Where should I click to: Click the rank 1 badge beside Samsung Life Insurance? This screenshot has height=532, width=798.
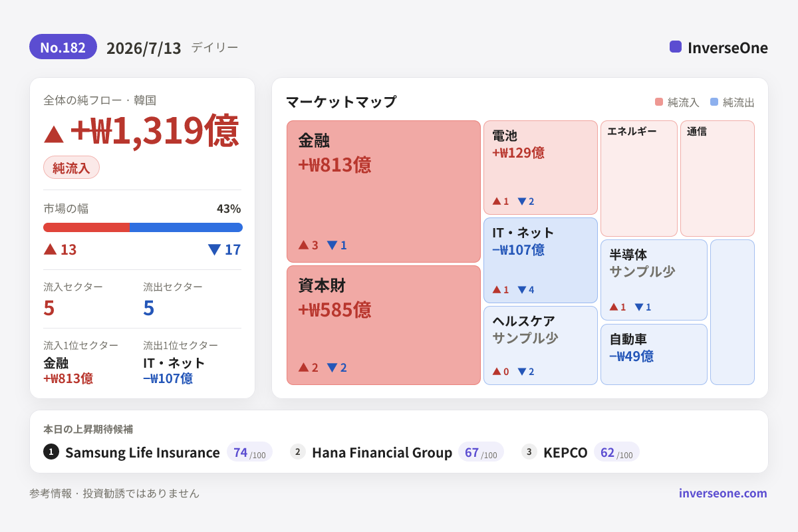click(51, 452)
